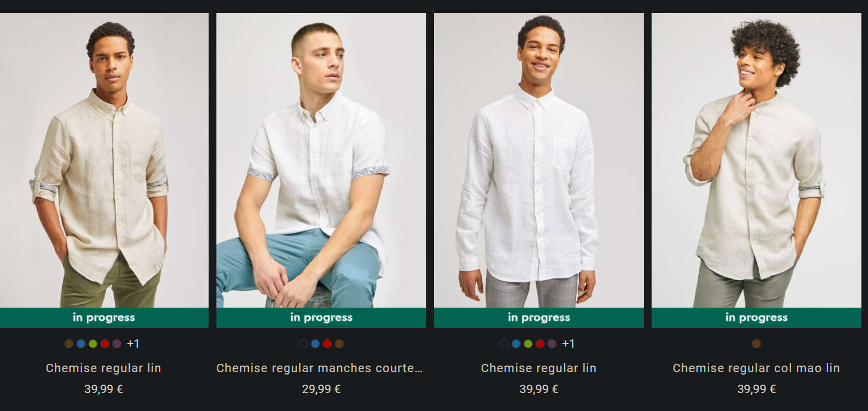Viewport: 868px width, 411px height.
Task: Select black swatch for short-sleeve shirt
Action: pyautogui.click(x=303, y=343)
